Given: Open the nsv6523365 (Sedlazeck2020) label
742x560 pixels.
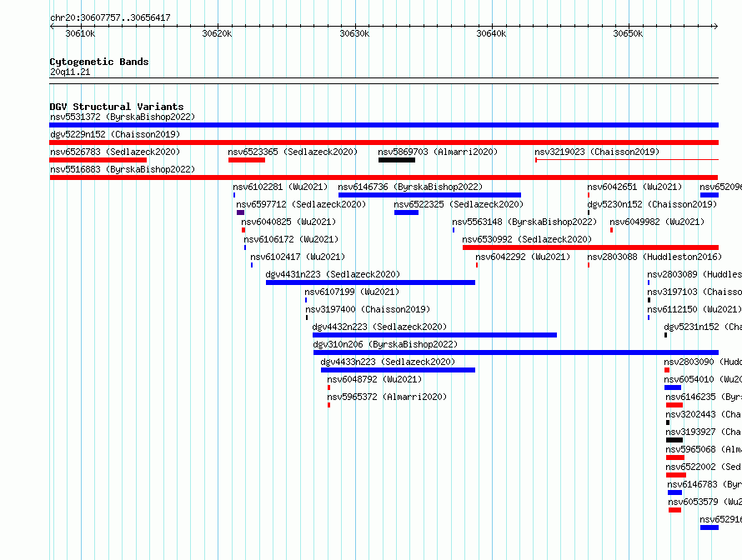Looking at the screenshot, I should pyautogui.click(x=293, y=152).
